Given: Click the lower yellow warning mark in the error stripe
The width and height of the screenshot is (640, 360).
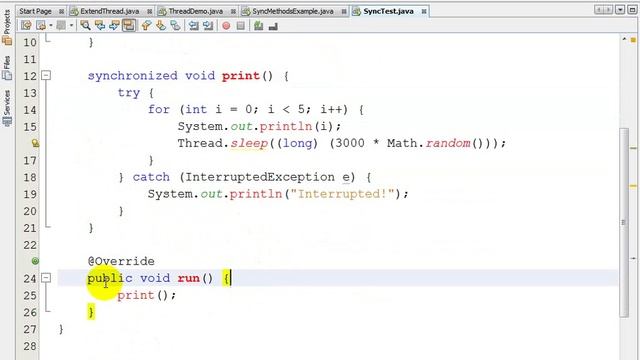Looking at the screenshot, I should coord(633,186).
